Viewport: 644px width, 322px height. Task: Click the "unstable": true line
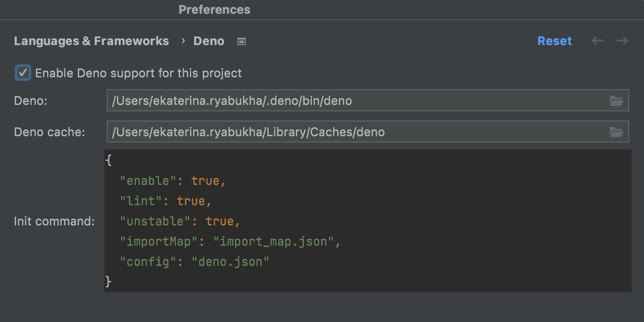click(180, 221)
